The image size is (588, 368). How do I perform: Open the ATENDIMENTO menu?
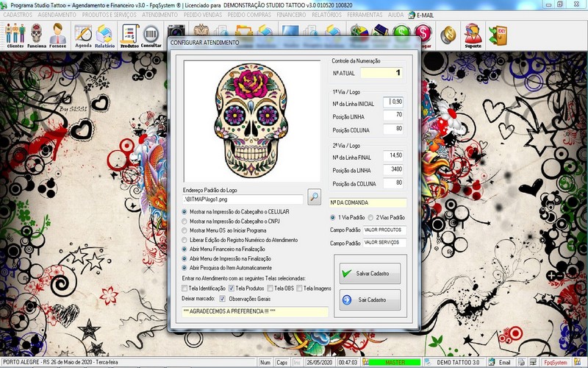coord(159,15)
